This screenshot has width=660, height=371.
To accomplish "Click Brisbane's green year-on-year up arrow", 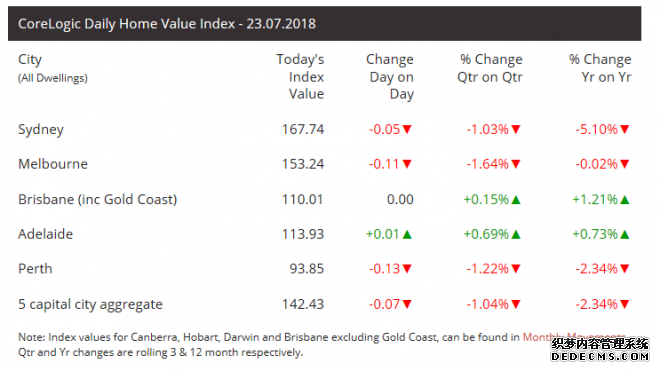I will click(625, 200).
